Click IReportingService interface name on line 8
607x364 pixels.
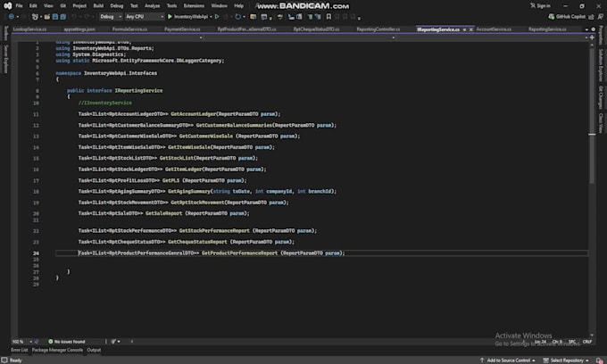point(138,90)
